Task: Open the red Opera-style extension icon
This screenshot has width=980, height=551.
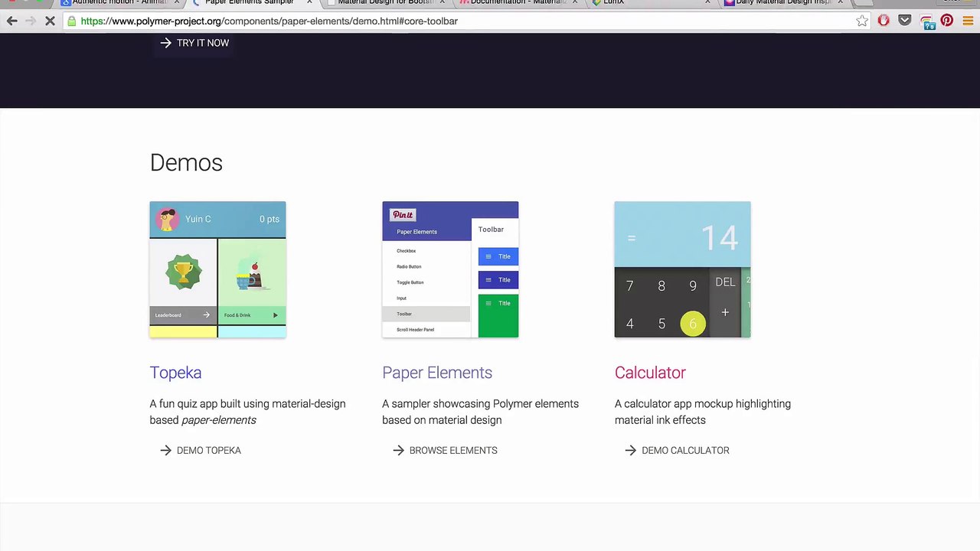Action: [884, 21]
